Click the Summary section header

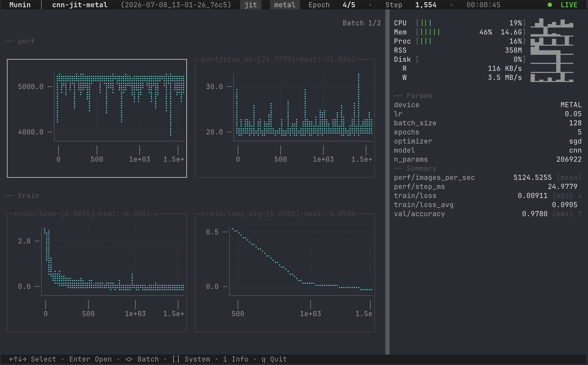point(421,168)
